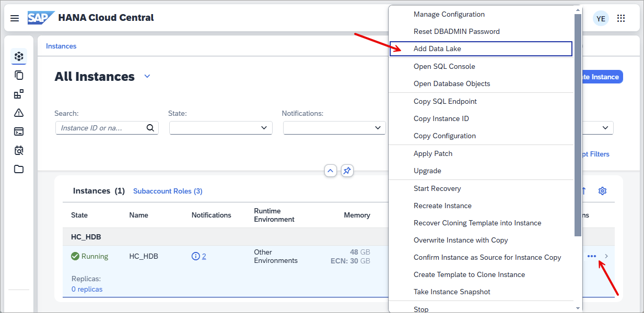Screen dimensions: 644x313
Task: Open the State filter dropdown
Action: coord(221,128)
